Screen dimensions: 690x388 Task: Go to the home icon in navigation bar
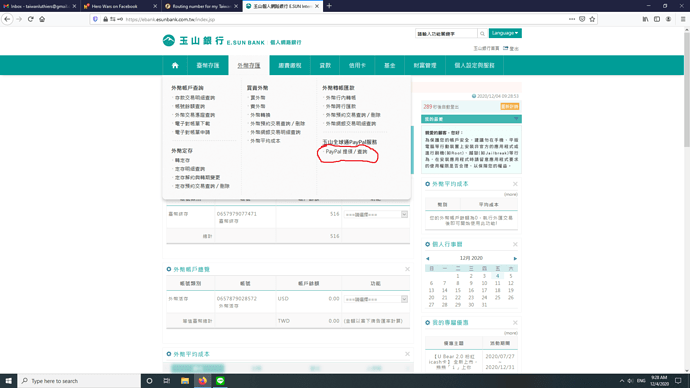point(175,65)
